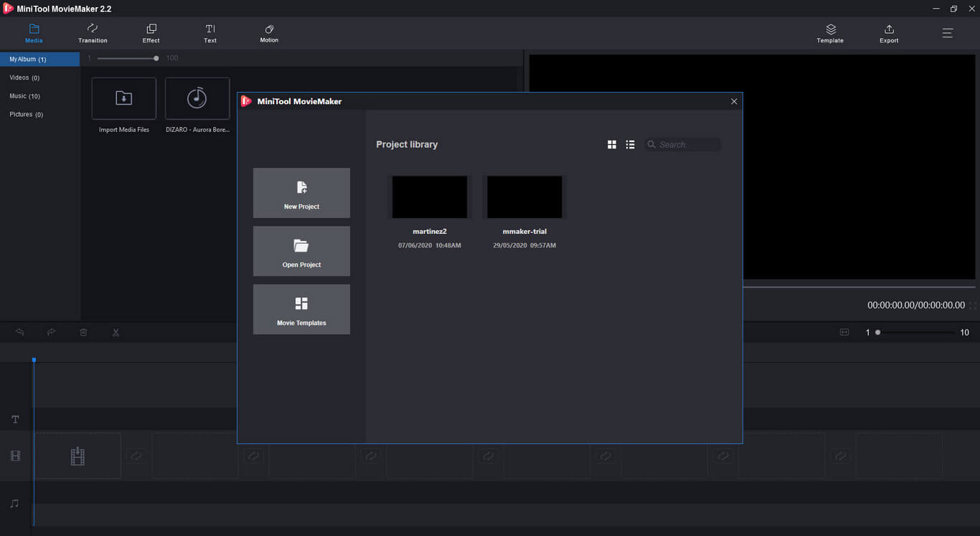This screenshot has height=536, width=980.
Task: Switch to the Motion tab
Action: click(269, 34)
